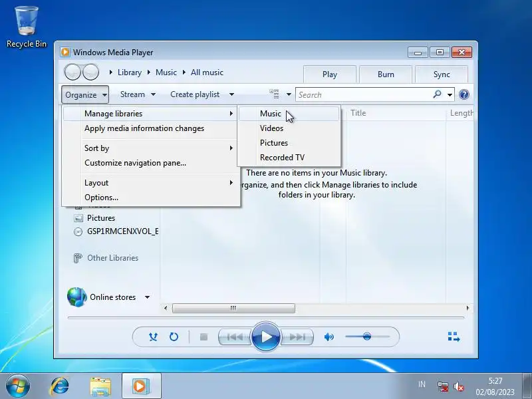Click Windows Media Player title bar icon

pos(65,53)
